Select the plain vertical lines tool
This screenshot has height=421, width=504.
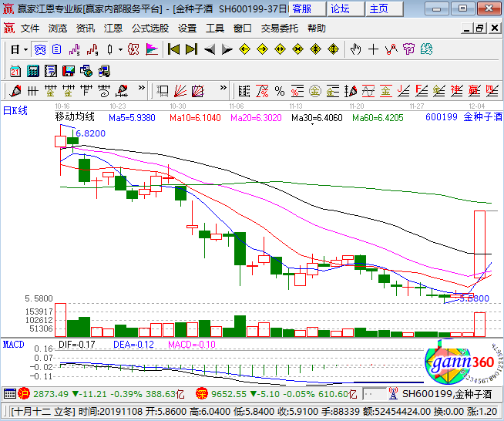point(33,91)
